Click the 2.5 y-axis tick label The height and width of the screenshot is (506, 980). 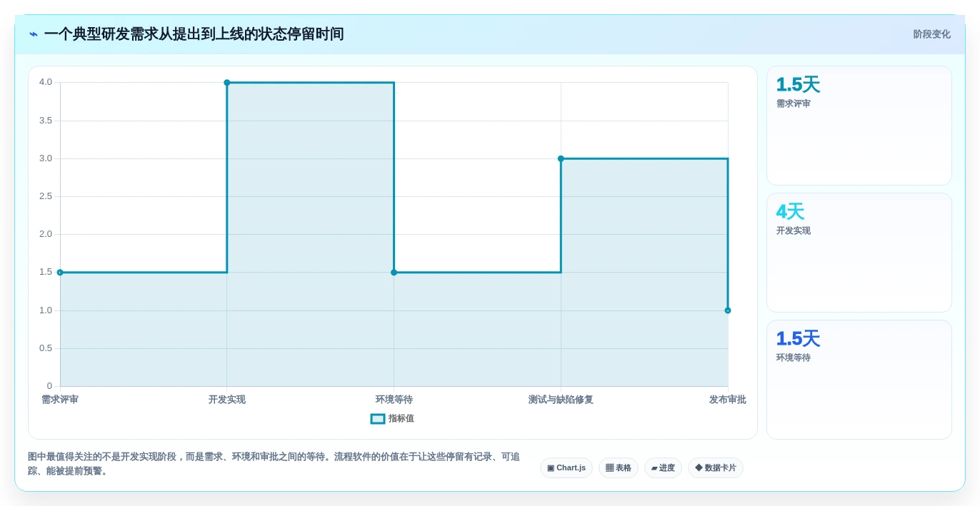pos(46,196)
